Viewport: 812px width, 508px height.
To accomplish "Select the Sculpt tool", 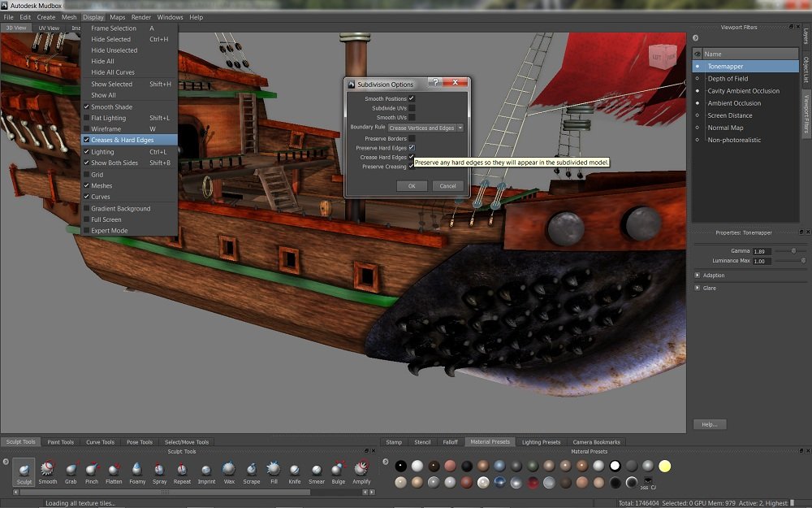I will (x=23, y=470).
